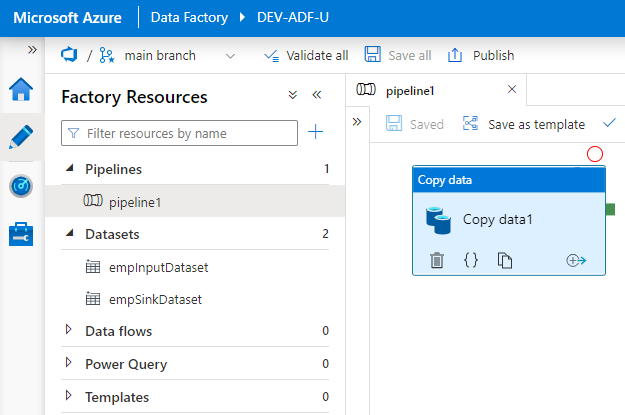Click the Copy data header bar
625x415 pixels.
[509, 180]
